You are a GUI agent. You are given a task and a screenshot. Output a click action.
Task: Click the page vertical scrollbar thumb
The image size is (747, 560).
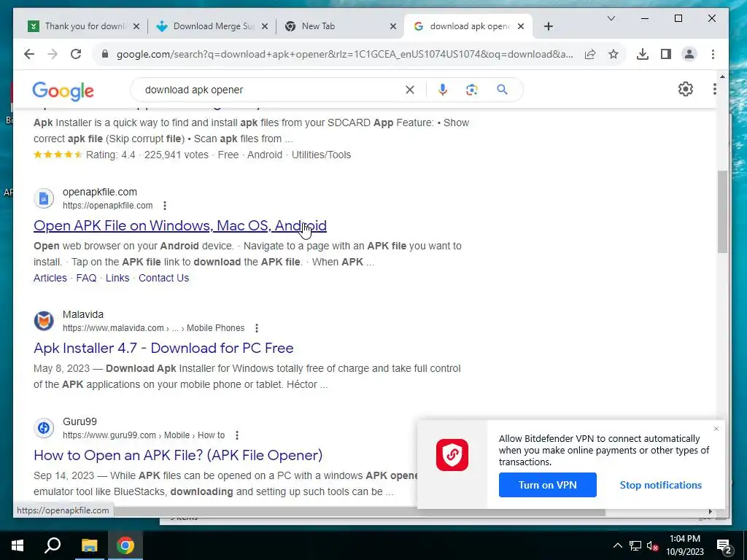pyautogui.click(x=722, y=211)
